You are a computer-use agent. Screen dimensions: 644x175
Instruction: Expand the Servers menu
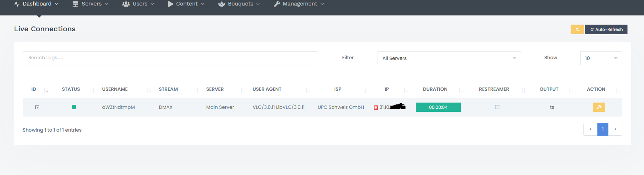[x=90, y=4]
